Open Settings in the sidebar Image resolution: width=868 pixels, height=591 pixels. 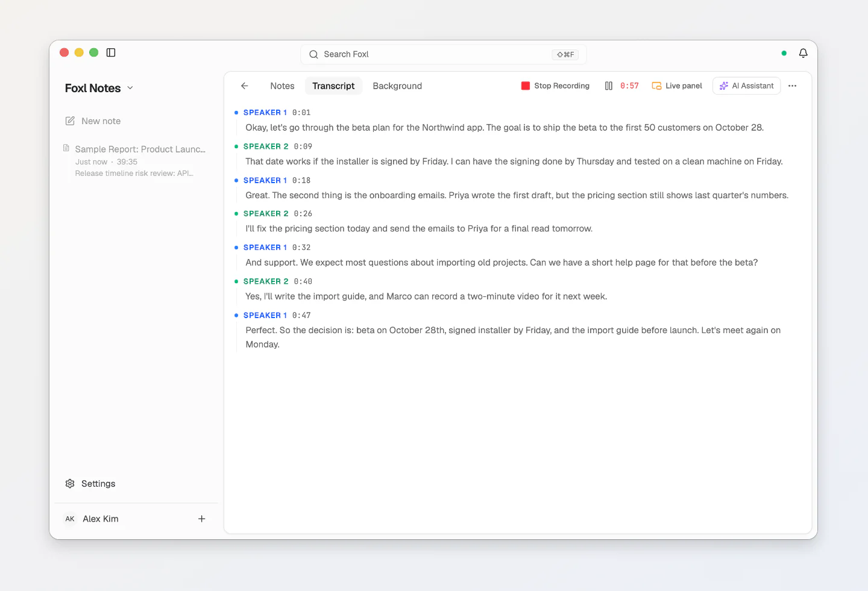(90, 484)
